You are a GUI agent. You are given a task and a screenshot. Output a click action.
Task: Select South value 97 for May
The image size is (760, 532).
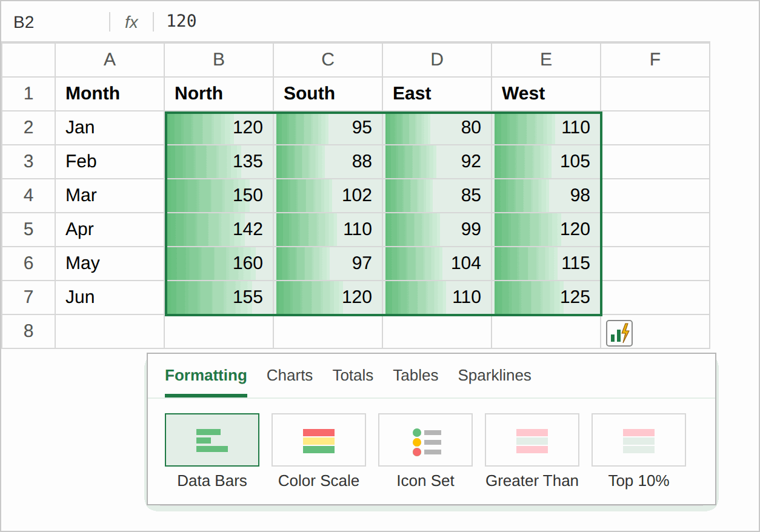328,263
